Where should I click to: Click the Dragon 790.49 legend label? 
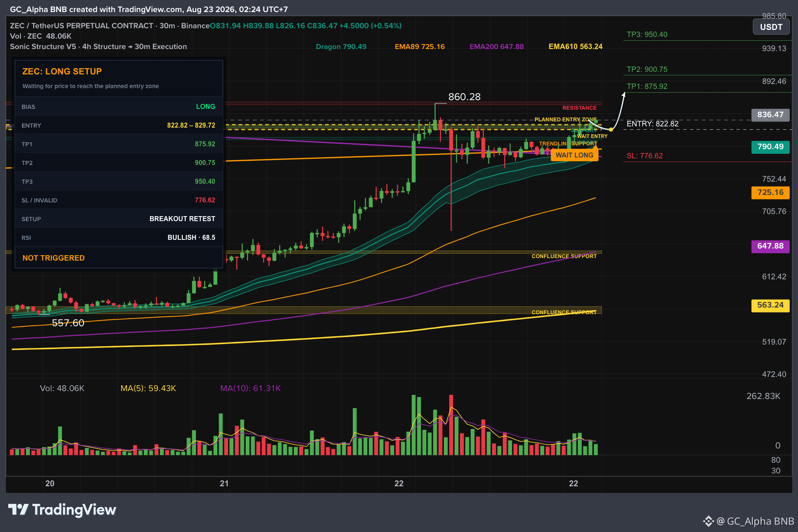tap(341, 47)
